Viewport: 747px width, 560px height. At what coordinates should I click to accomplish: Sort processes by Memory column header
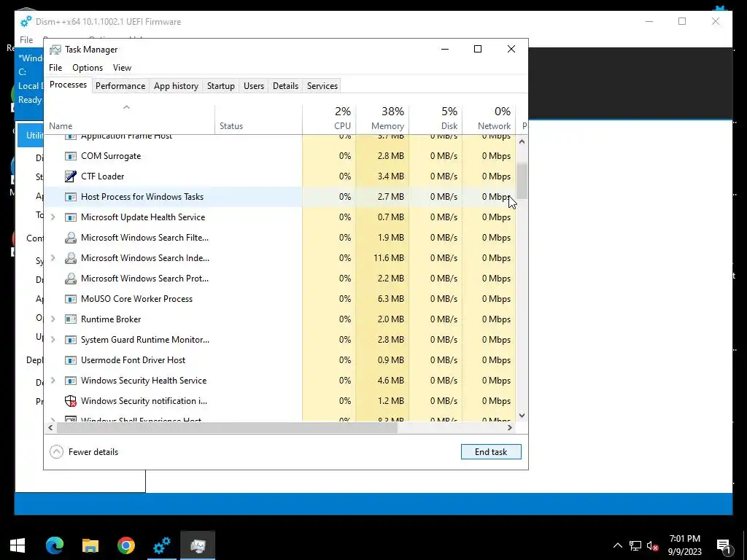382,120
